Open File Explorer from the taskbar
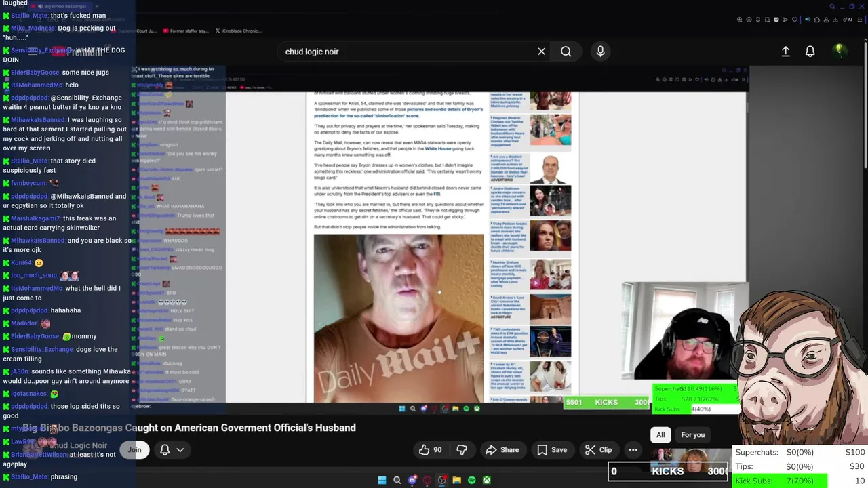 [456, 480]
